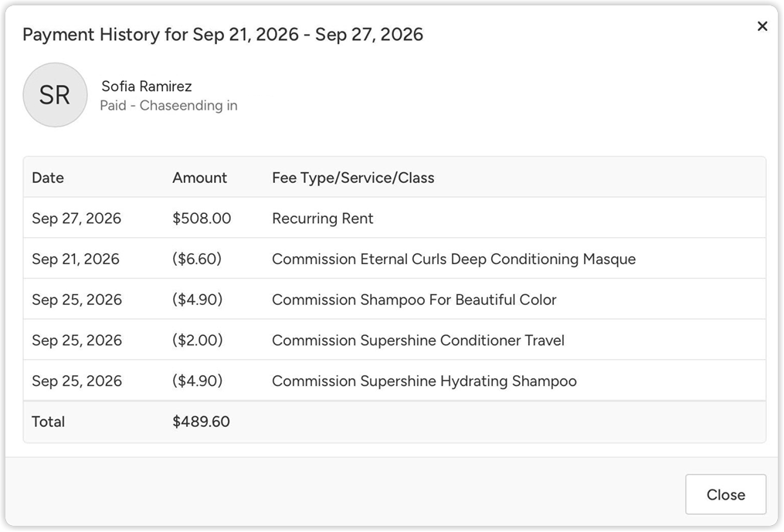Click the $489.60 total amount
The width and height of the screenshot is (784, 532).
click(x=201, y=422)
